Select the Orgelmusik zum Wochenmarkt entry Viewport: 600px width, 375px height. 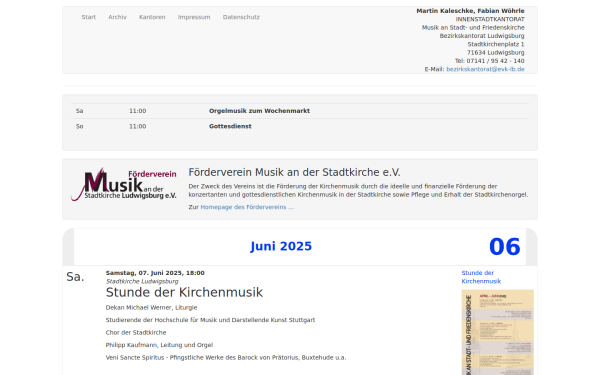[259, 111]
